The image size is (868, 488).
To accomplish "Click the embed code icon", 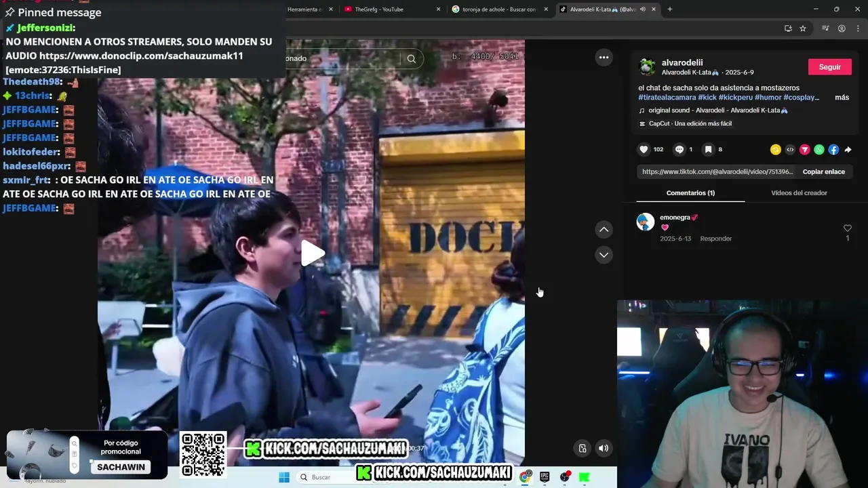I will point(790,150).
